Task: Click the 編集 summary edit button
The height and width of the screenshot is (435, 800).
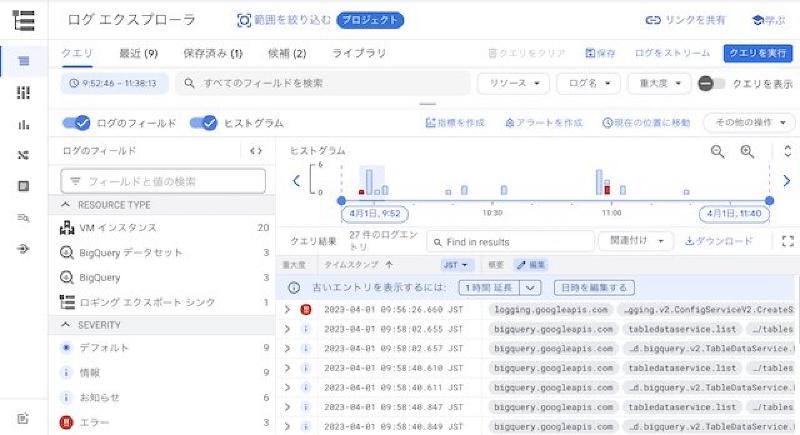Action: [531, 265]
